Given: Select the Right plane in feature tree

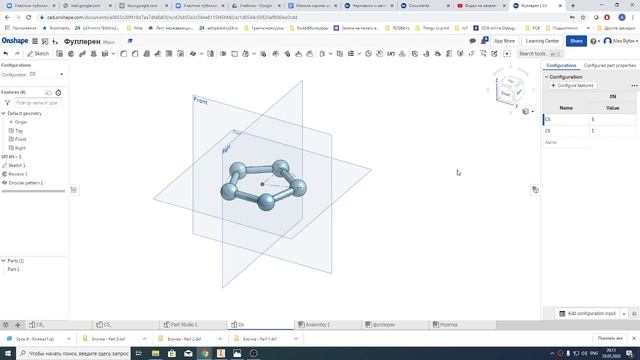Looking at the screenshot, I should [20, 148].
